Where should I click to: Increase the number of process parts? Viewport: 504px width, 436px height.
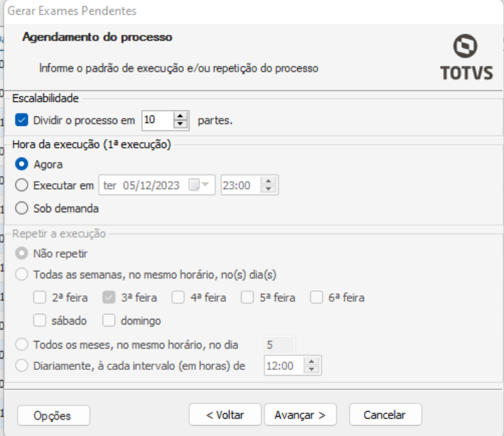pos(181,116)
